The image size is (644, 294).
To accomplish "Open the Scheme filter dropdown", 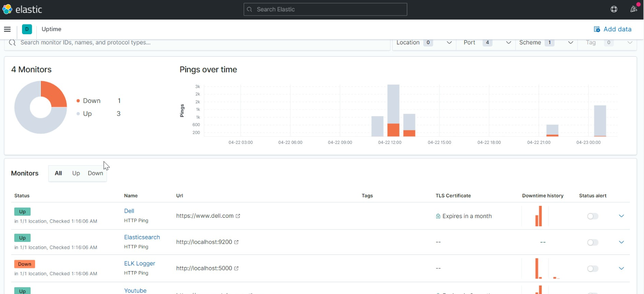I will [546, 43].
